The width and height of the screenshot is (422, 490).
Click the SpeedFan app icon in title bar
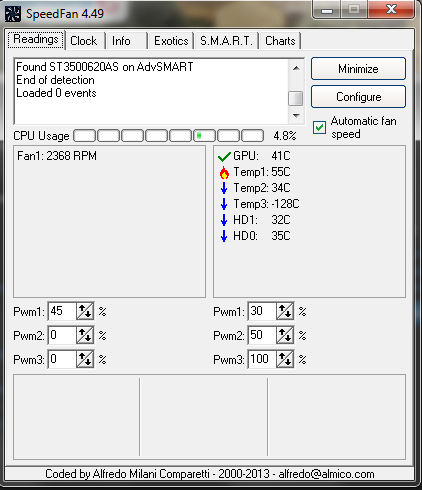[x=13, y=14]
